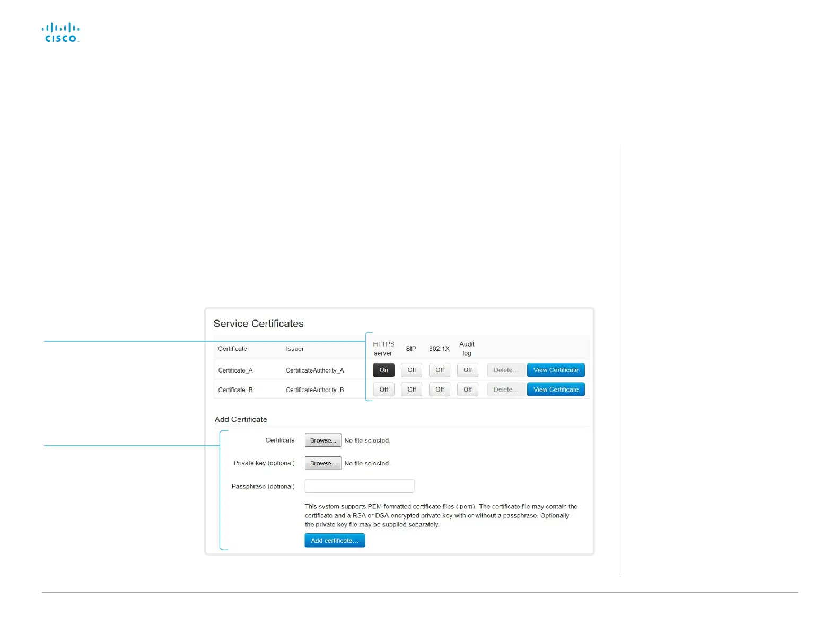The width and height of the screenshot is (840, 632).
Task: Enable HTTPS server for Certificate_B
Action: click(384, 389)
